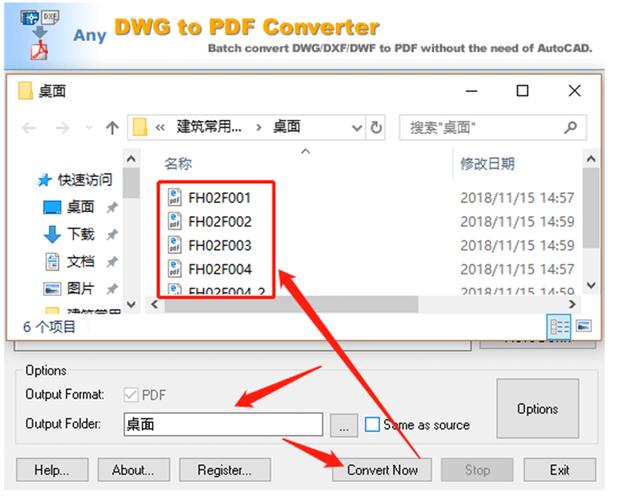Click pin icon next to 桌面

[112, 207]
